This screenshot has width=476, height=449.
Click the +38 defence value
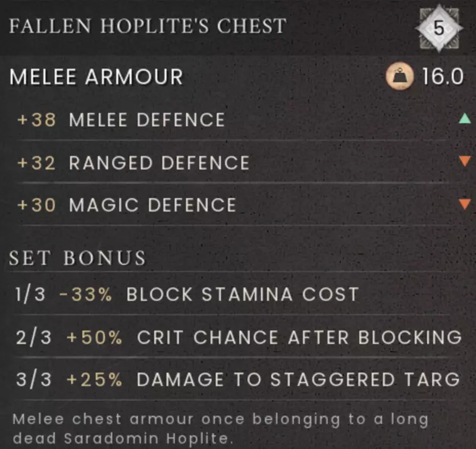tap(37, 120)
